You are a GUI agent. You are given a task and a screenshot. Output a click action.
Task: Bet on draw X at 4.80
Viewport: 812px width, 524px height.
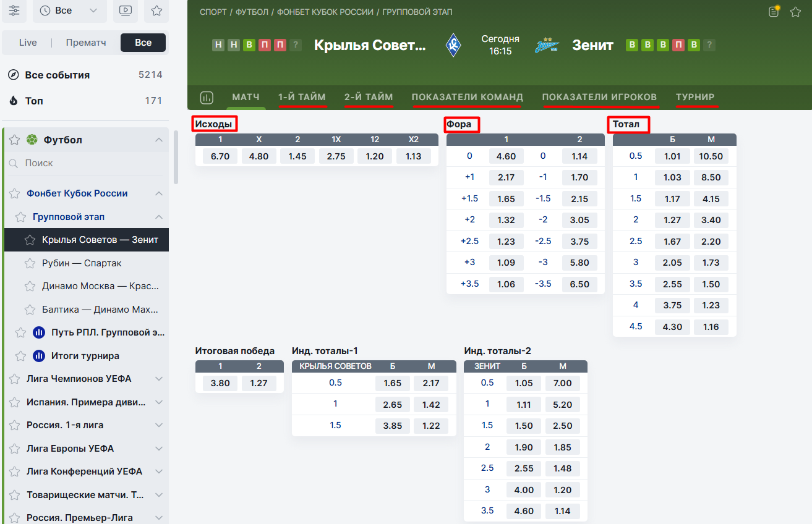point(259,156)
